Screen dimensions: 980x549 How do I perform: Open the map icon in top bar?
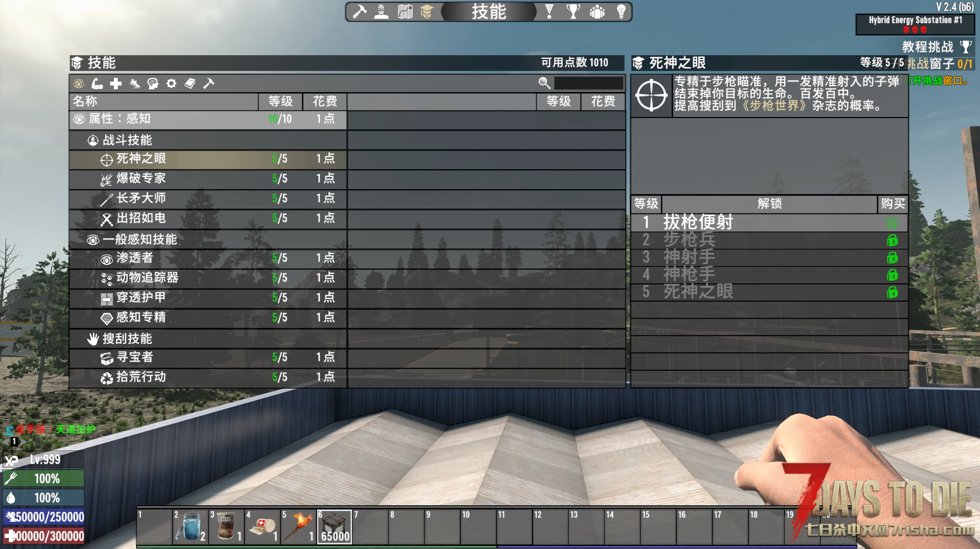pyautogui.click(x=405, y=12)
